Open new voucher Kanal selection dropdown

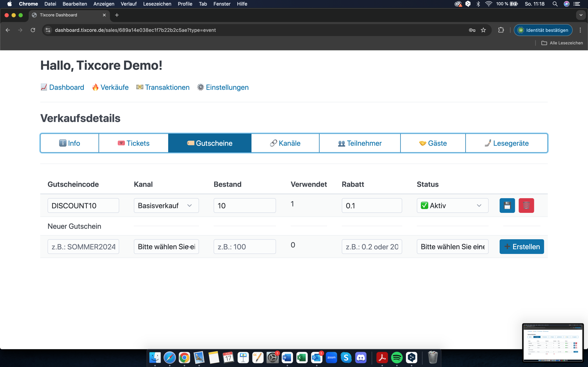click(x=166, y=247)
